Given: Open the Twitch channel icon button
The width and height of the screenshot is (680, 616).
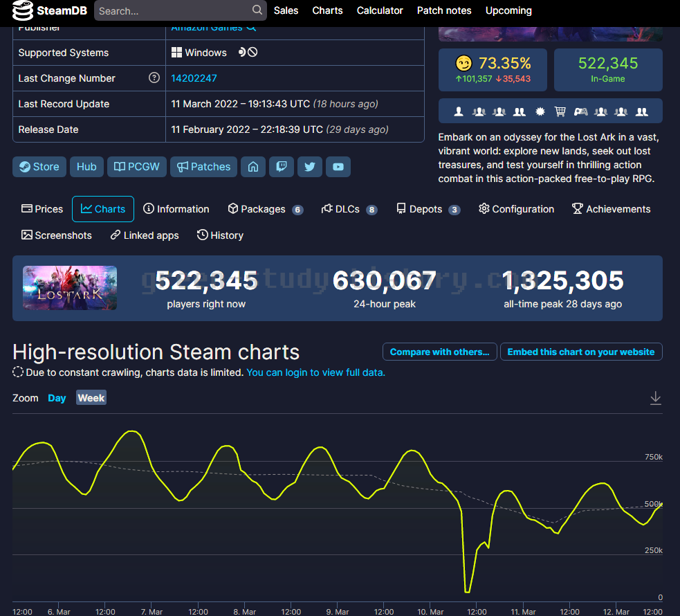Looking at the screenshot, I should 282,167.
